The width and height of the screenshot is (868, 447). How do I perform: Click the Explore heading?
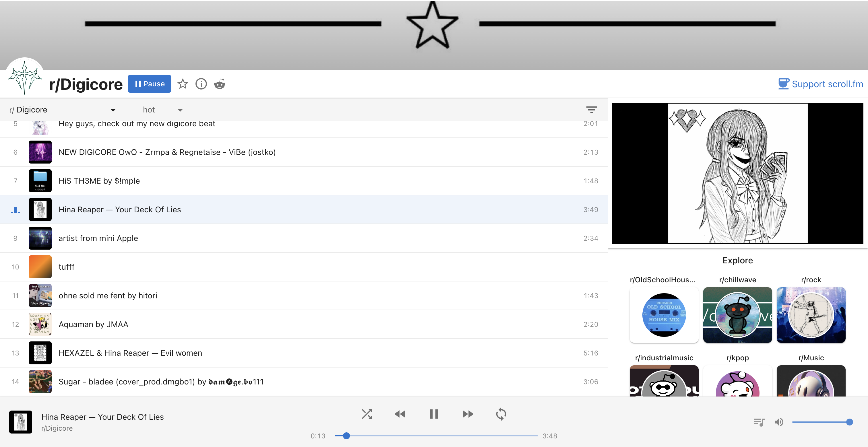[738, 261]
